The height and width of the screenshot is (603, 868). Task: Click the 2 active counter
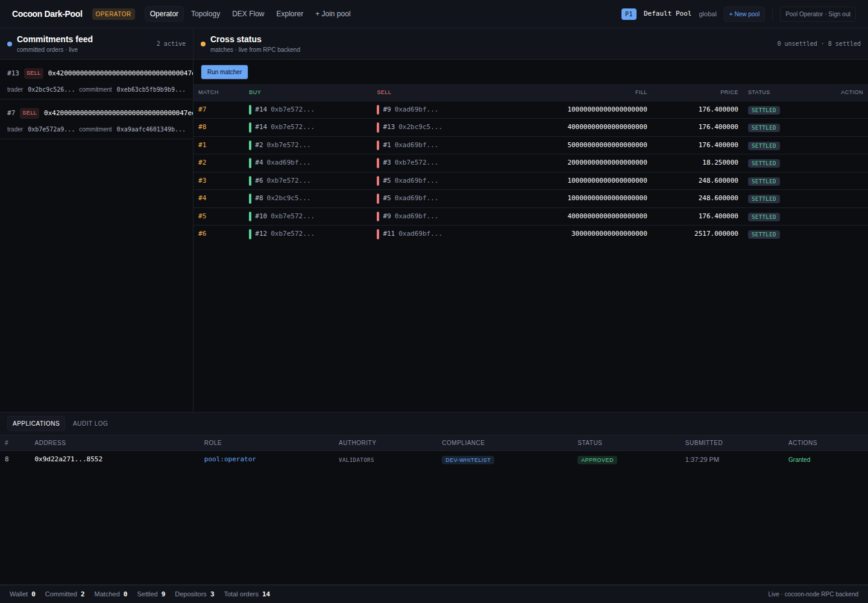click(x=171, y=43)
